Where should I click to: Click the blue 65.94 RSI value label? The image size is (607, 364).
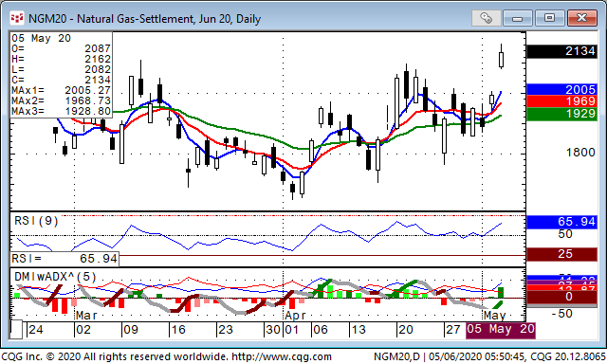pyautogui.click(x=561, y=222)
